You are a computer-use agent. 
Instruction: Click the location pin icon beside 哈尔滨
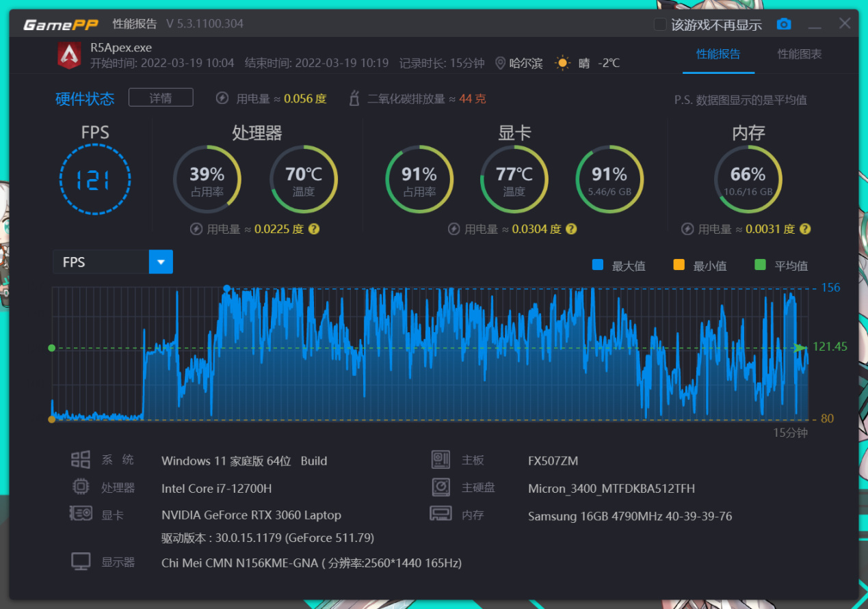point(500,64)
